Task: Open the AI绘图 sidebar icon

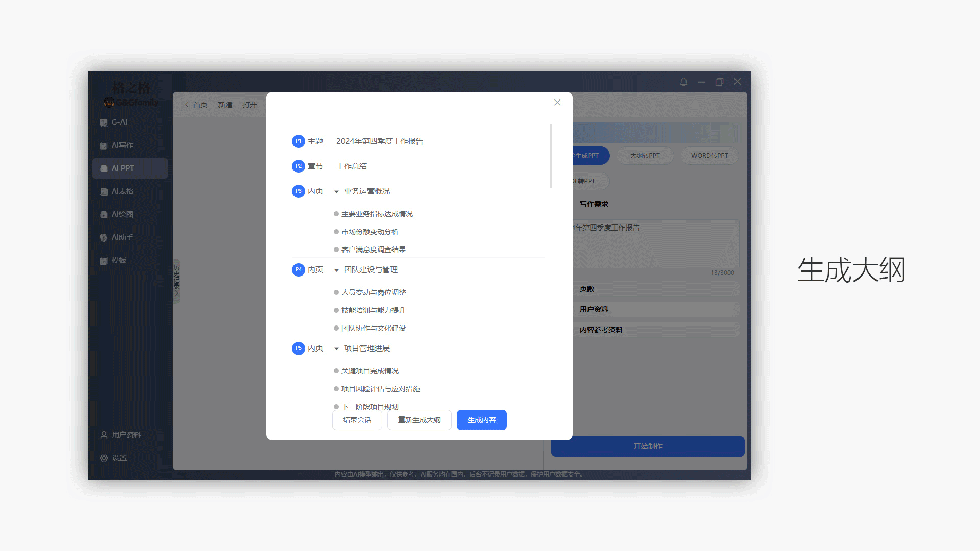Action: (103, 214)
